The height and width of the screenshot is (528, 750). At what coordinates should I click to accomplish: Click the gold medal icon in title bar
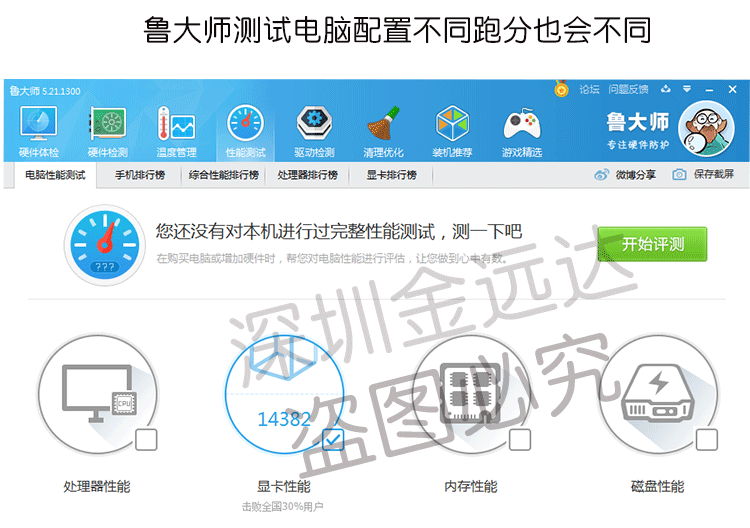[x=561, y=88]
